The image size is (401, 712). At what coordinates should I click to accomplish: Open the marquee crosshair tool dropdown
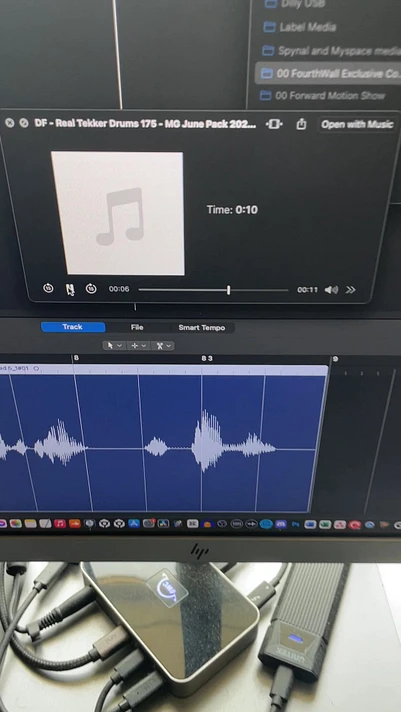tap(139, 346)
